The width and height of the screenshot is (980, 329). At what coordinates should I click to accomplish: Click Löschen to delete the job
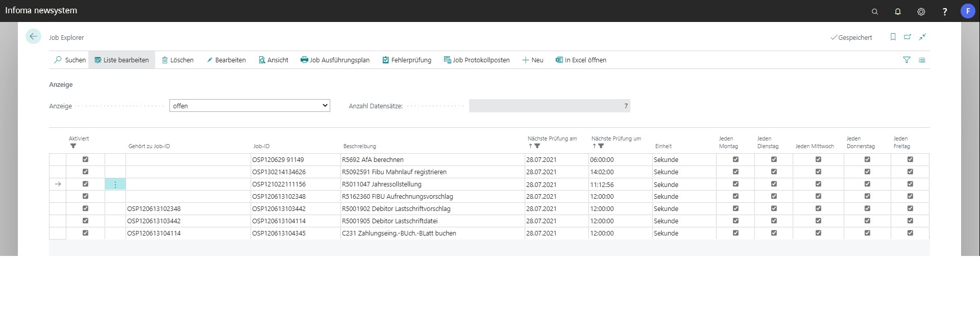click(x=178, y=60)
